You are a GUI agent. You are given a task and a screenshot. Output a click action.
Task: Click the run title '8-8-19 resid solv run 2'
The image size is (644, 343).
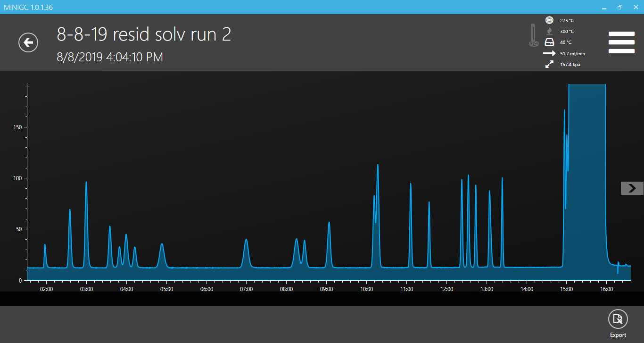(x=144, y=34)
